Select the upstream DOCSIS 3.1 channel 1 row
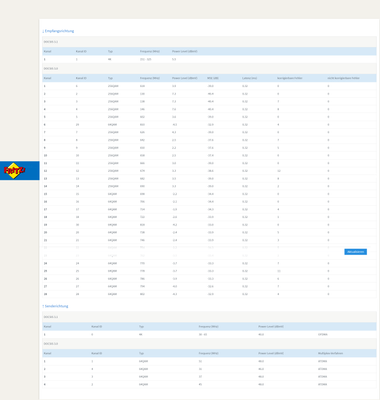Image resolution: width=380 pixels, height=400 pixels. tap(209, 334)
